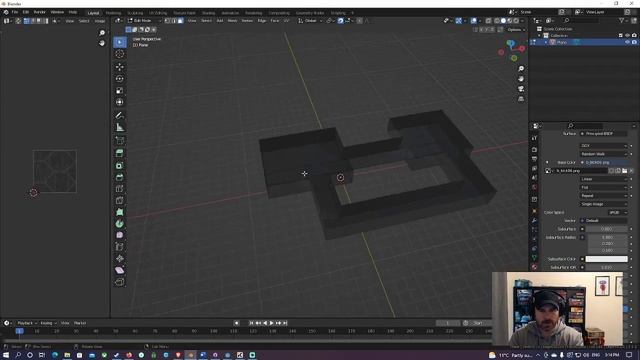Image resolution: width=640 pixels, height=360 pixels.
Task: Select the Shrink/Fatten tool
Action: 120,258
